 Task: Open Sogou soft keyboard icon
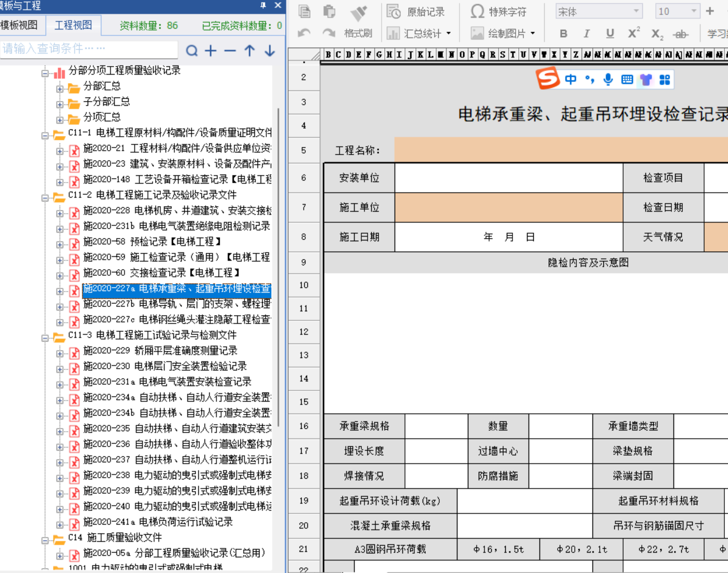(x=627, y=79)
